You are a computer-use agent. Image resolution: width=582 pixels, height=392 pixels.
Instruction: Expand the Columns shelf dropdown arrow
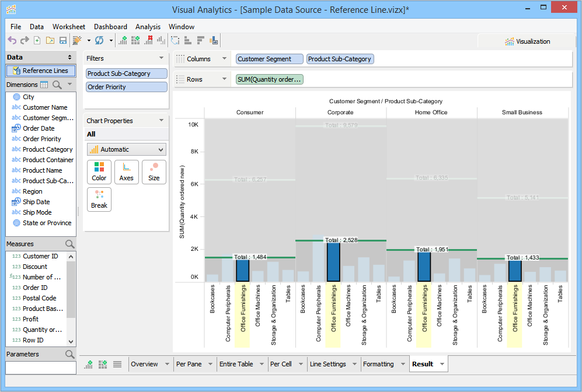tap(224, 59)
